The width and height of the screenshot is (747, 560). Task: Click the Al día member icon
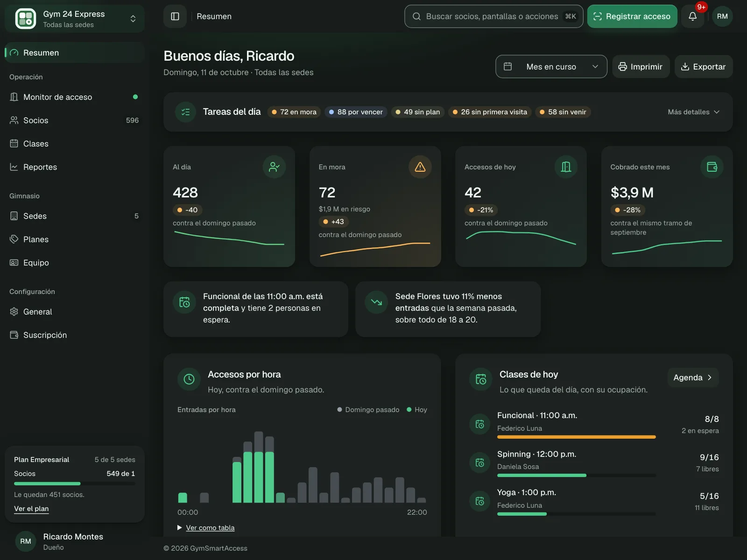275,167
